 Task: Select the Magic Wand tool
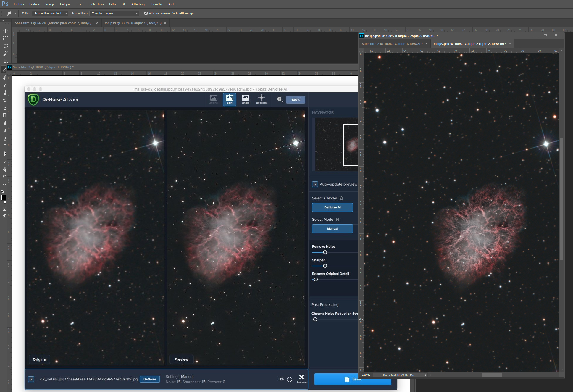click(6, 54)
